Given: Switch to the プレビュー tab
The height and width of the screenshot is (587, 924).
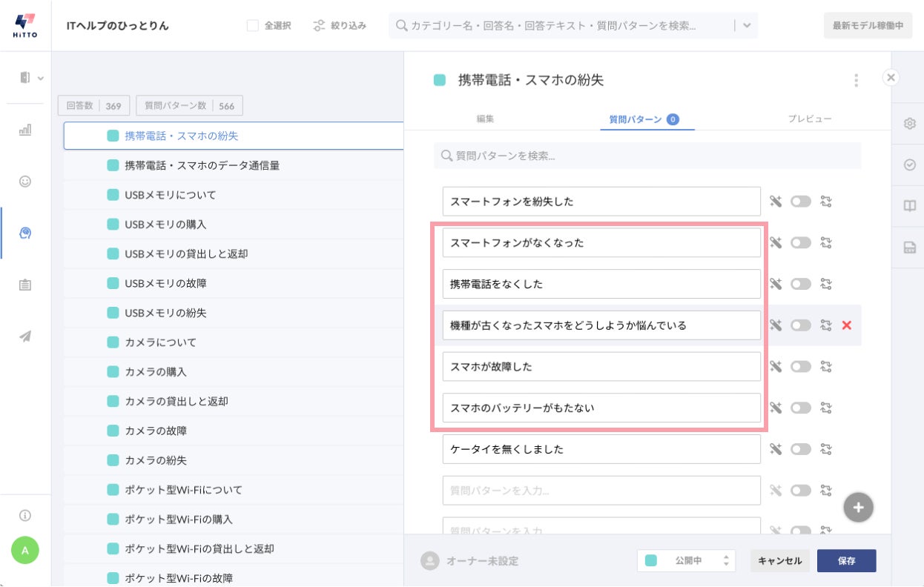Looking at the screenshot, I should tap(809, 119).
